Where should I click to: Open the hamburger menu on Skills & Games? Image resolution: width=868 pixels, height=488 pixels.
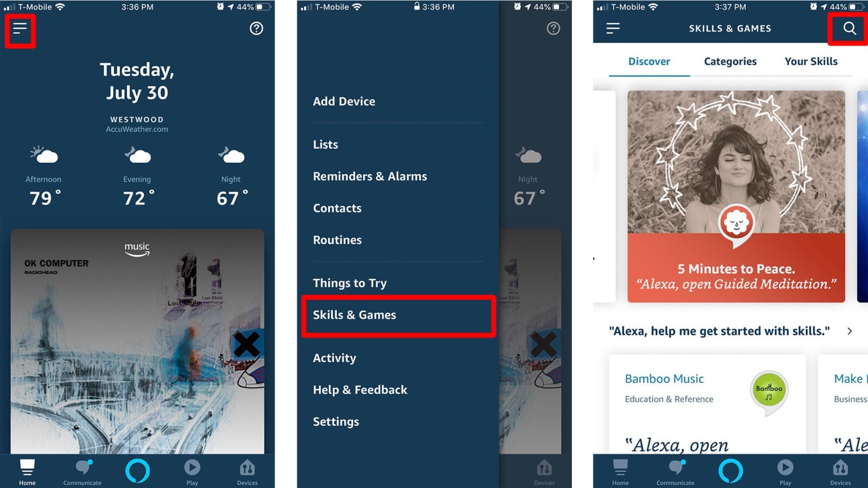pyautogui.click(x=612, y=28)
